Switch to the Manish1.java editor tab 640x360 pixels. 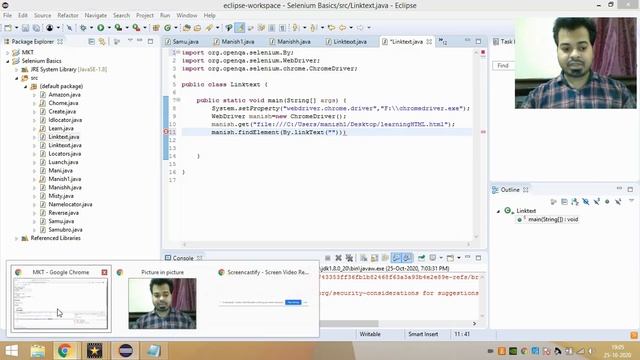point(234,42)
